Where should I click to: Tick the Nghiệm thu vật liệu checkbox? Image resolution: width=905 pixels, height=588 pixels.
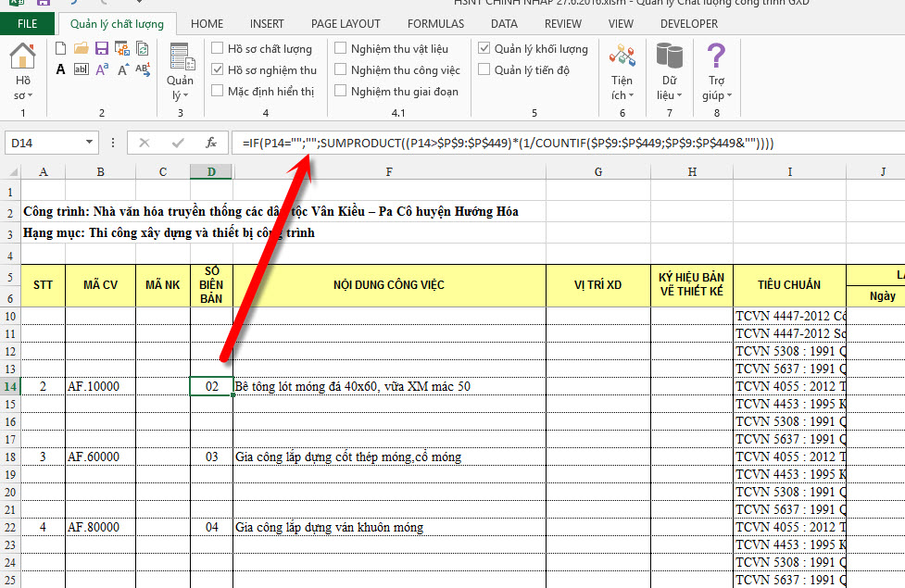click(x=341, y=48)
